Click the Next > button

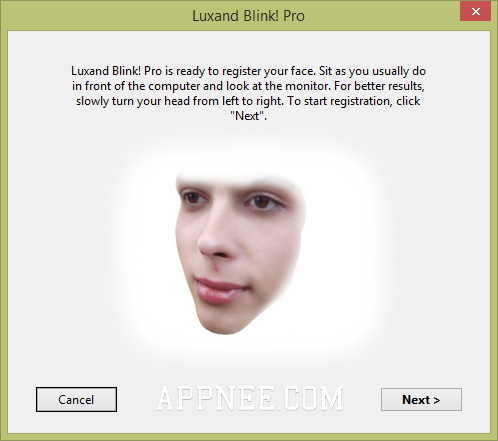[x=421, y=399]
